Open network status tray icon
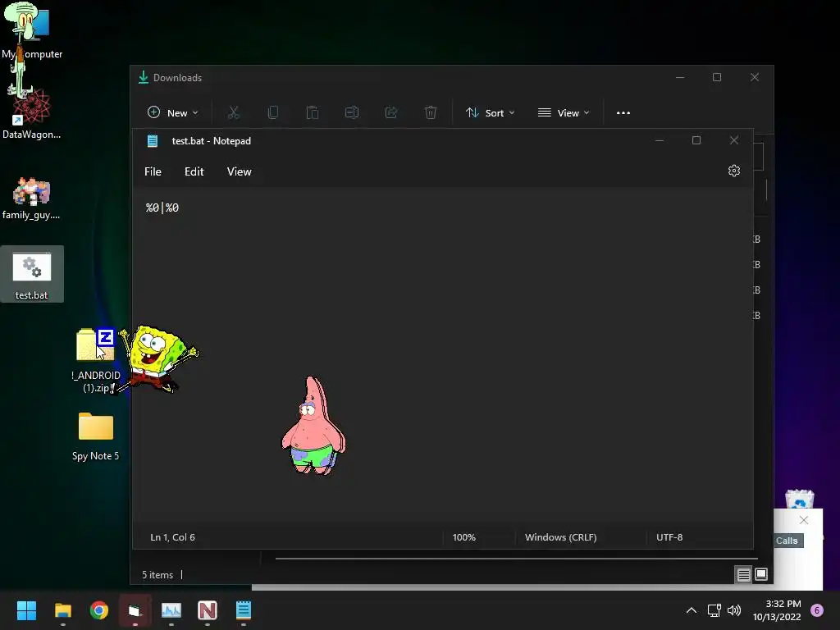Image resolution: width=840 pixels, height=630 pixels. [714, 610]
